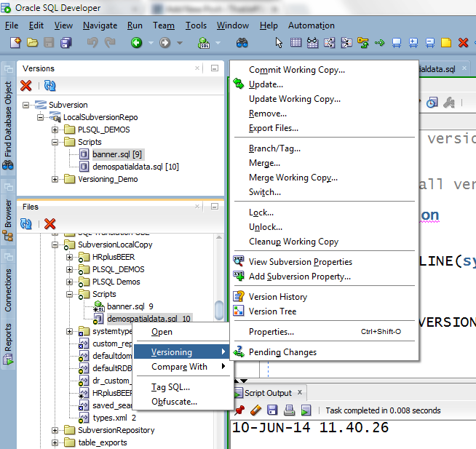This screenshot has height=449, width=476.
Task: Click the new table grid toolbar icon
Action: tap(295, 42)
